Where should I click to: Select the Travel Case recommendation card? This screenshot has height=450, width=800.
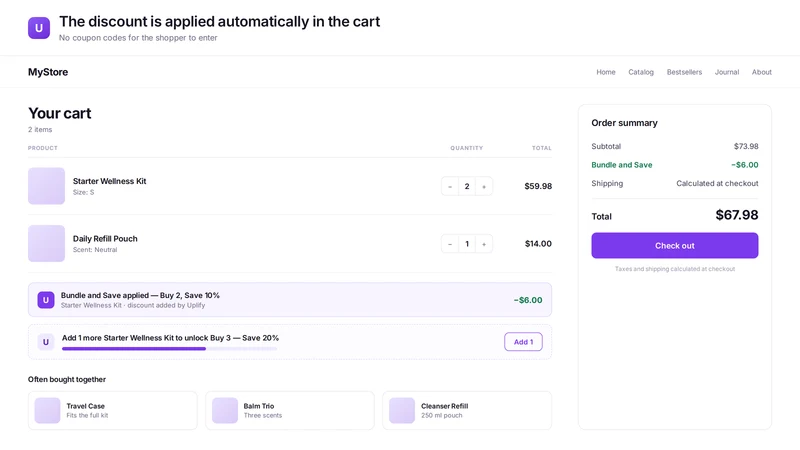112,410
